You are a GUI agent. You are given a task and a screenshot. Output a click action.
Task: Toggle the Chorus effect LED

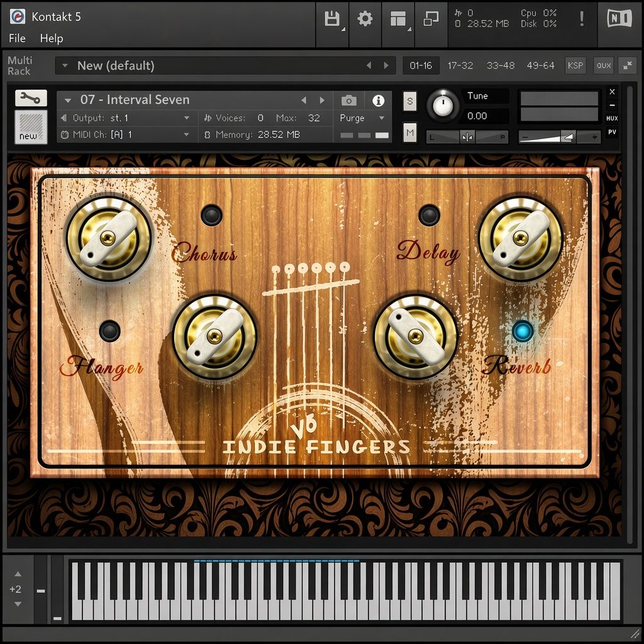click(x=211, y=215)
